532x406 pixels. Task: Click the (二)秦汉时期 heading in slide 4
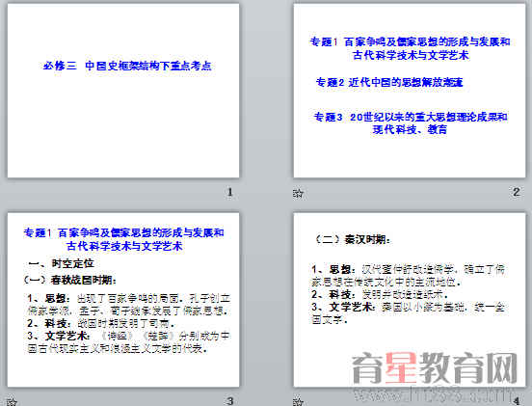pyautogui.click(x=352, y=240)
